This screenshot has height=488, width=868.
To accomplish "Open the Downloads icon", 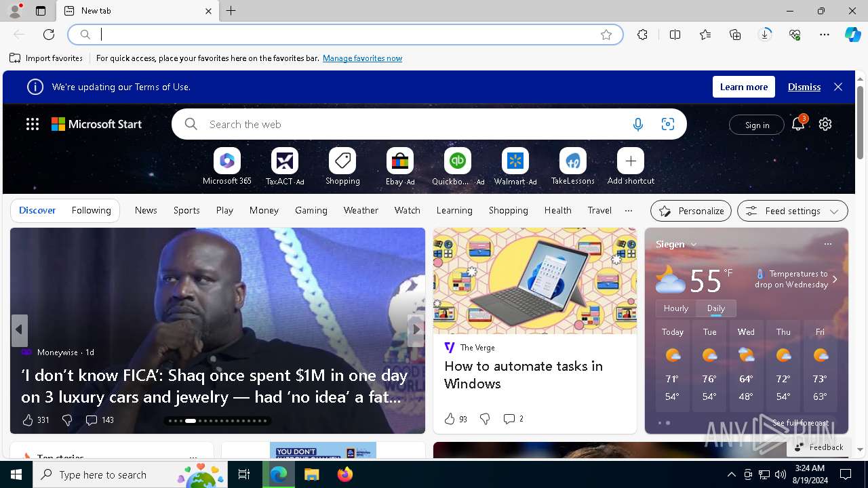I will click(765, 35).
